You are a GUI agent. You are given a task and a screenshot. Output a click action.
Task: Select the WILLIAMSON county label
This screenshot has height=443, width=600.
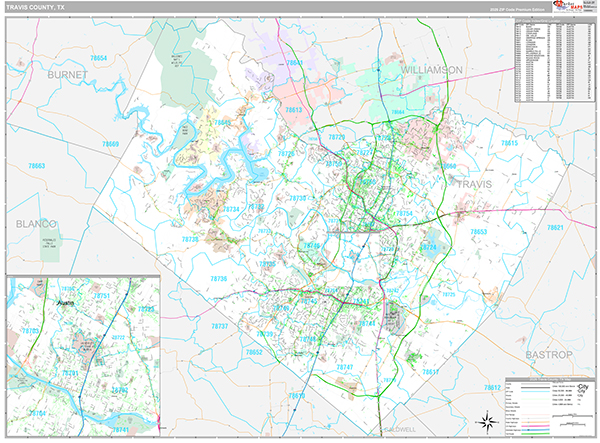(433, 69)
